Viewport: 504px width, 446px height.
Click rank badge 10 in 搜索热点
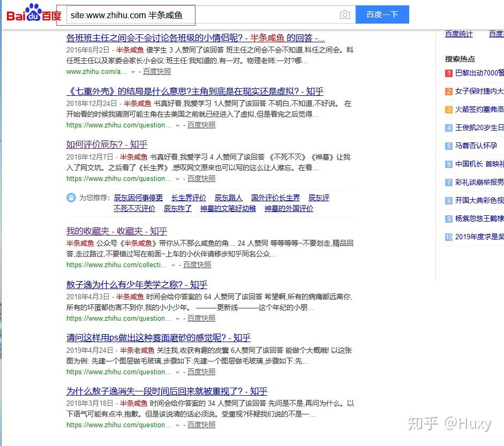click(449, 237)
